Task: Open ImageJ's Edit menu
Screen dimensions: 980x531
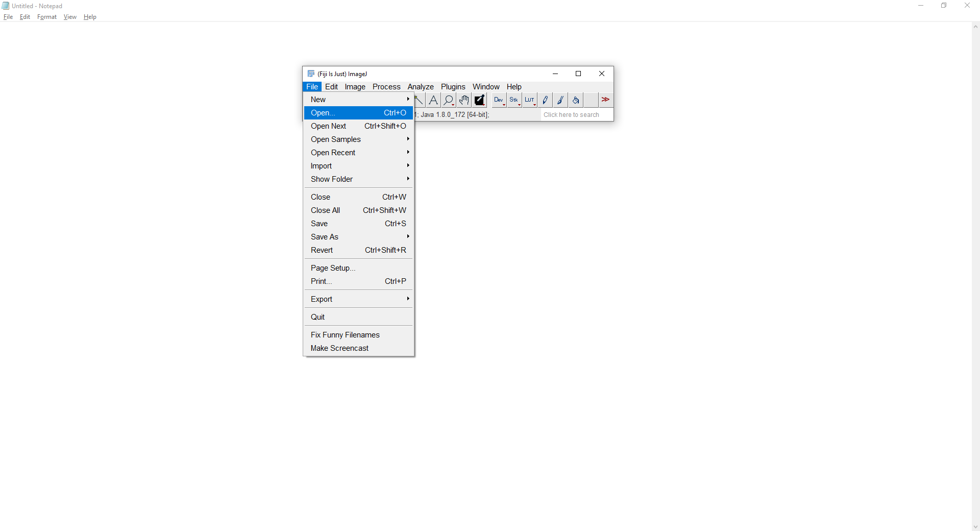Action: click(x=331, y=87)
